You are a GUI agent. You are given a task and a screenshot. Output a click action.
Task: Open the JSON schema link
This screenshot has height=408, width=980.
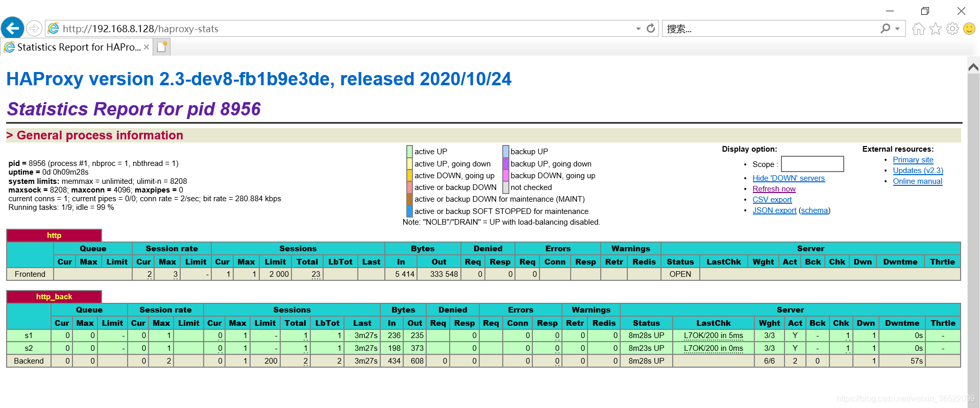[815, 210]
